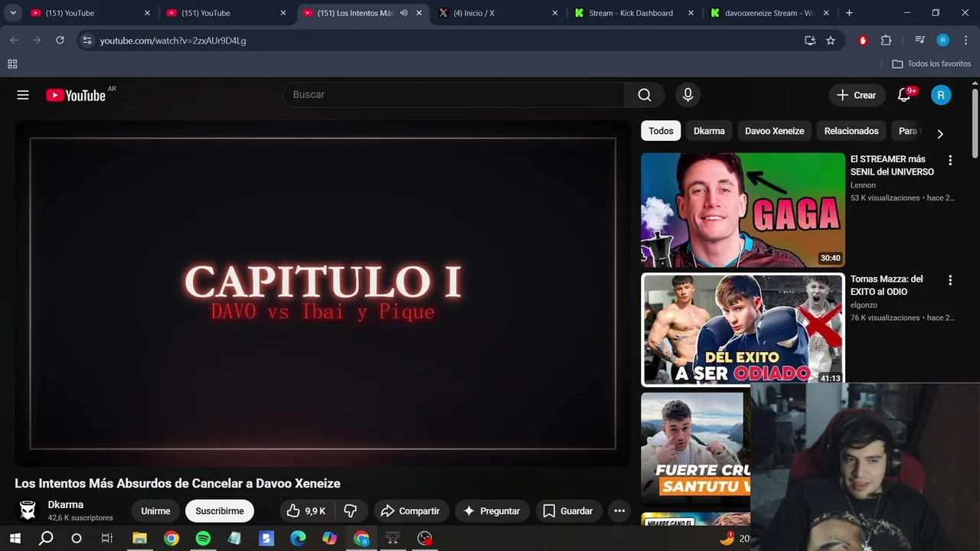Open options for Tomas Mazza video
The image size is (980, 551).
pyautogui.click(x=950, y=281)
